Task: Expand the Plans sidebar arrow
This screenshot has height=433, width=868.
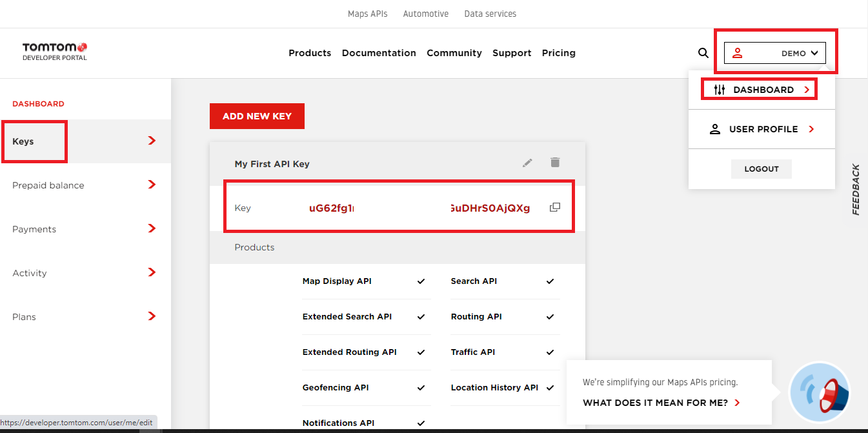Action: (x=152, y=316)
